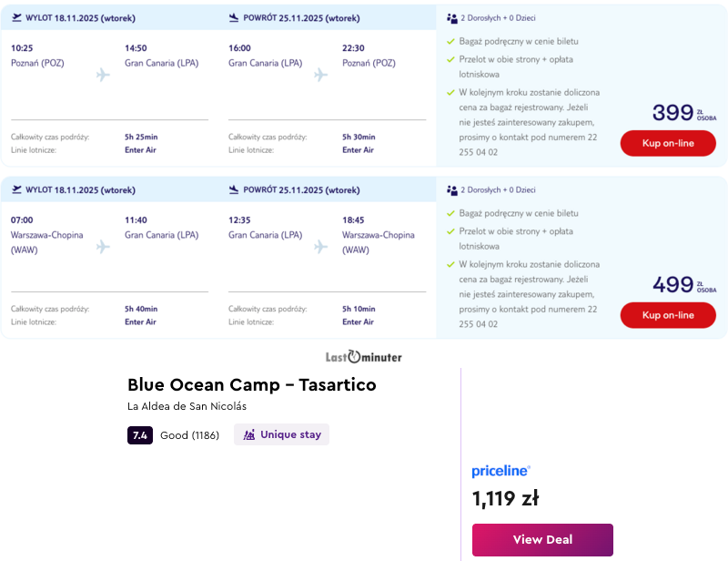Image resolution: width=728 pixels, height=561 pixels.
Task: Click La Aldea de San Nicolás location text
Action: (187, 406)
